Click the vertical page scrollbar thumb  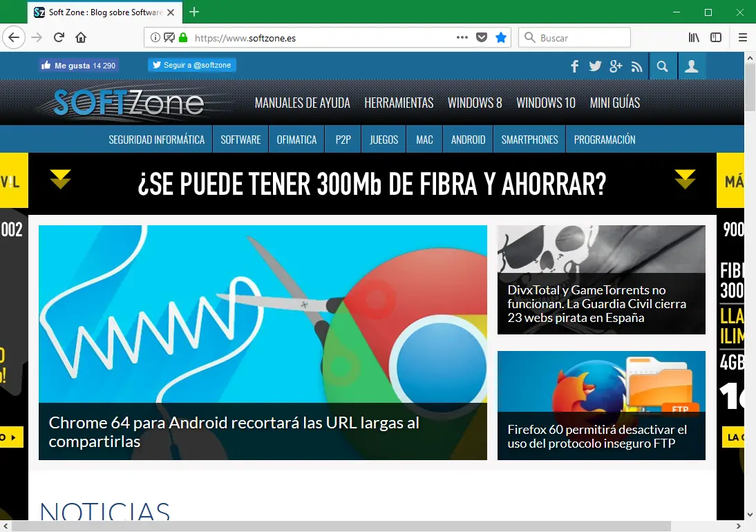pyautogui.click(x=750, y=87)
